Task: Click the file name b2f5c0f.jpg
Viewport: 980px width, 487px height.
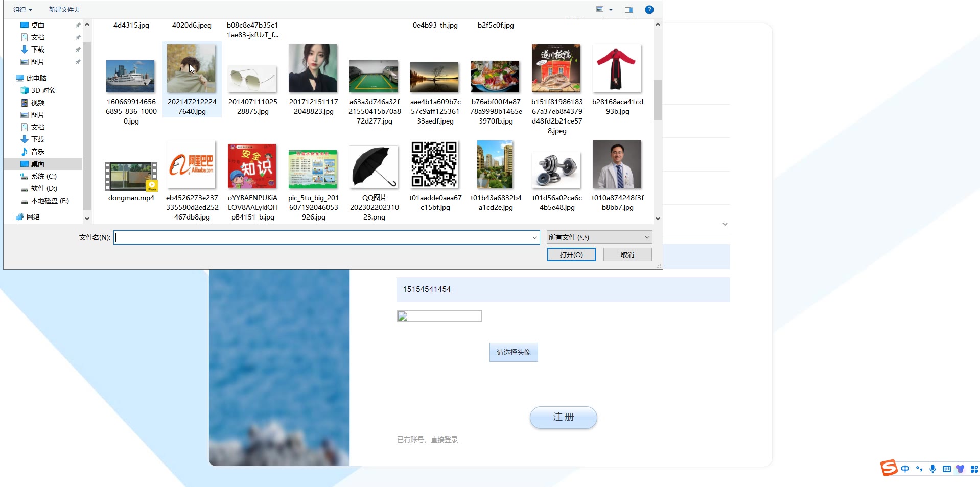Action: 496,25
